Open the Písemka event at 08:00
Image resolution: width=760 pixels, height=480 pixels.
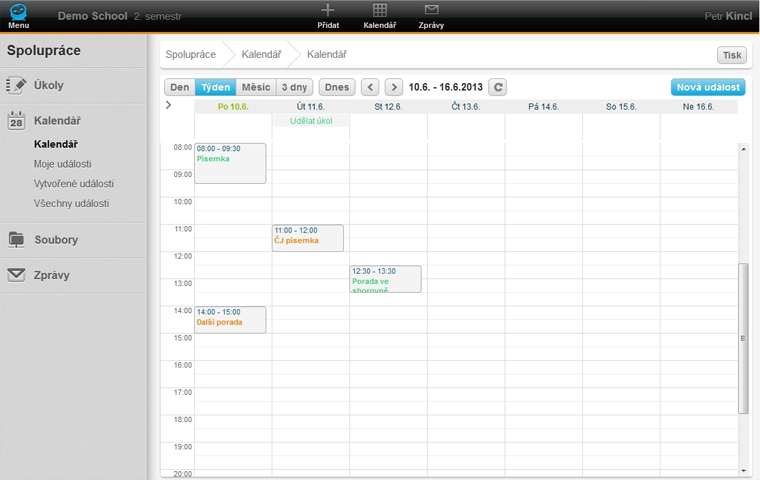230,163
